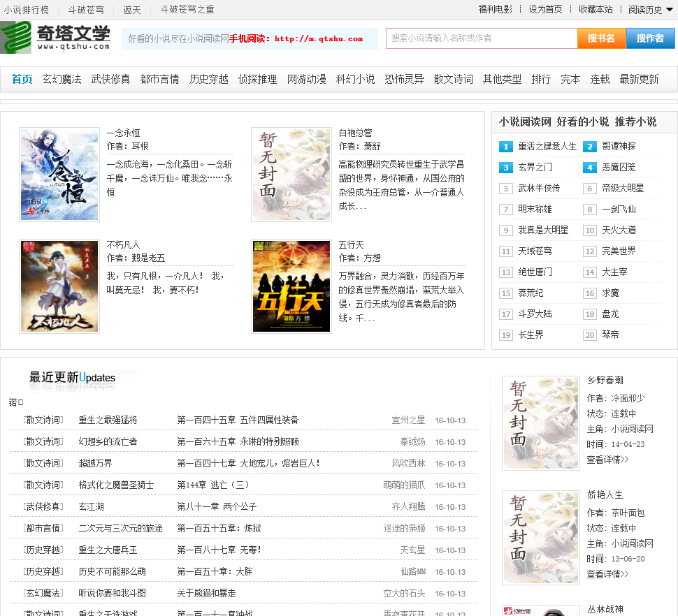Viewport: 678px width, 616px height.
Task: Click the 遮天 top link
Action: point(132,10)
